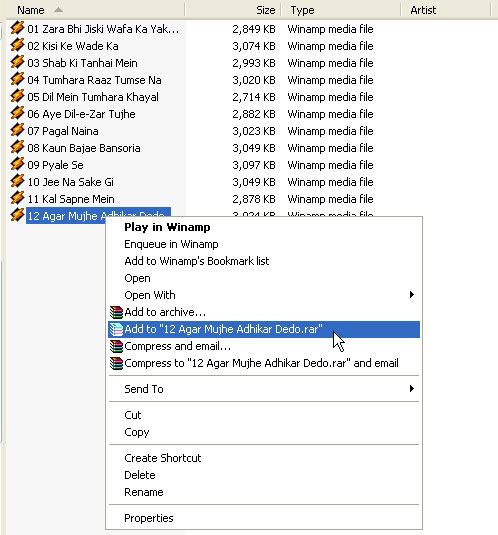The image size is (498, 535).
Task: Select Add to "12 Agar Mujhe Adhikar Dedo.rar"
Action: (264, 329)
